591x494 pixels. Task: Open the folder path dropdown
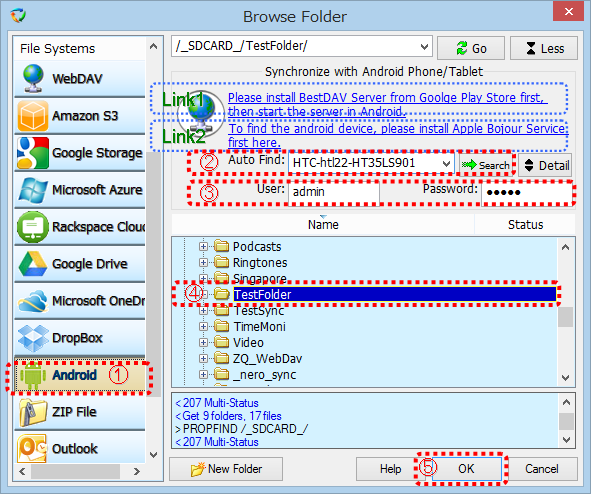[x=424, y=47]
